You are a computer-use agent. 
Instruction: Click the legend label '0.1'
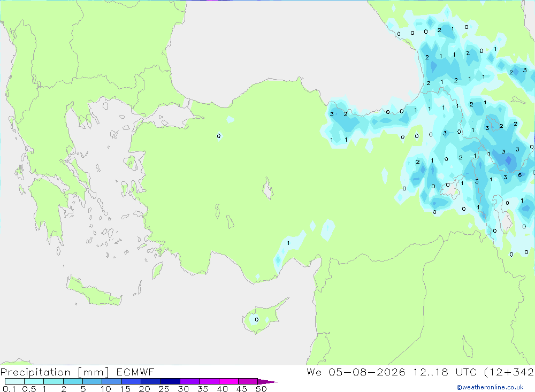click(9, 389)
